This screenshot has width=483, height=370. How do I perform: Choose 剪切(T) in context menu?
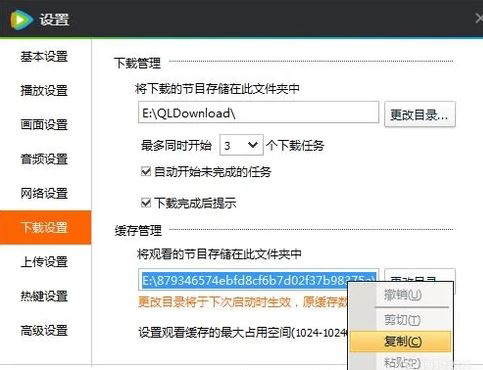click(x=402, y=320)
